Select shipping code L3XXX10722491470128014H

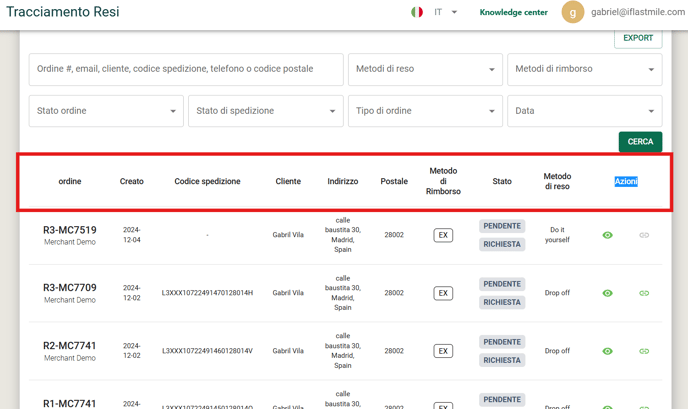pyautogui.click(x=207, y=293)
